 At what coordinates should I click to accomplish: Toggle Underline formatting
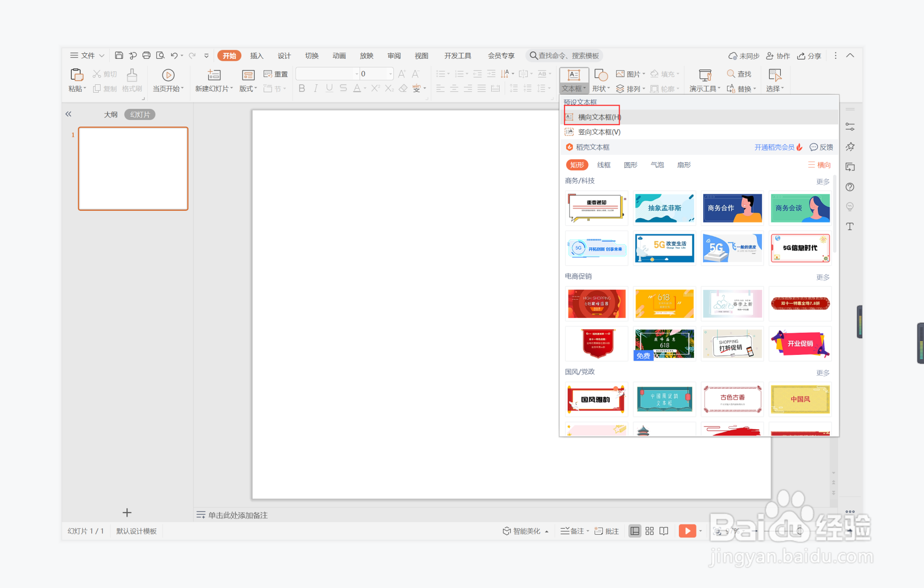click(329, 88)
